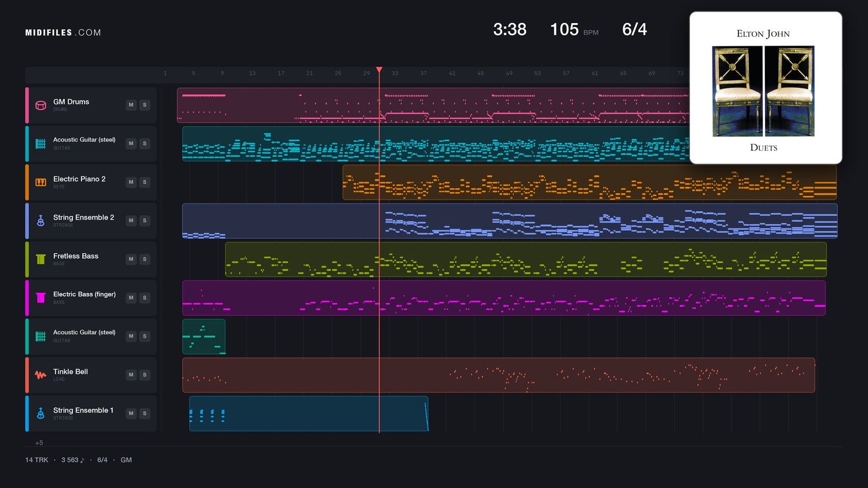Jump to bar 17 on the ruler
868x488 pixels.
click(281, 73)
